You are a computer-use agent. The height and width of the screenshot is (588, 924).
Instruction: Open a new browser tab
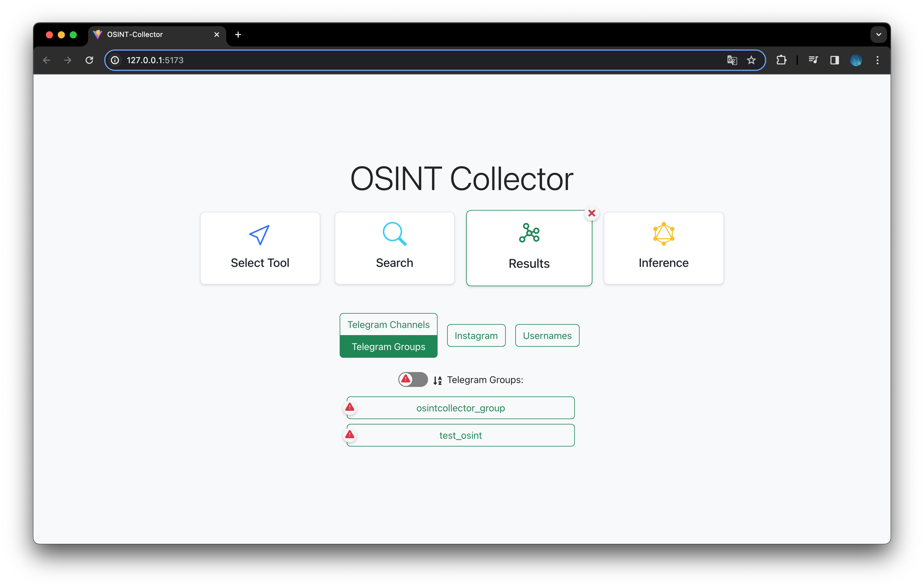tap(238, 35)
